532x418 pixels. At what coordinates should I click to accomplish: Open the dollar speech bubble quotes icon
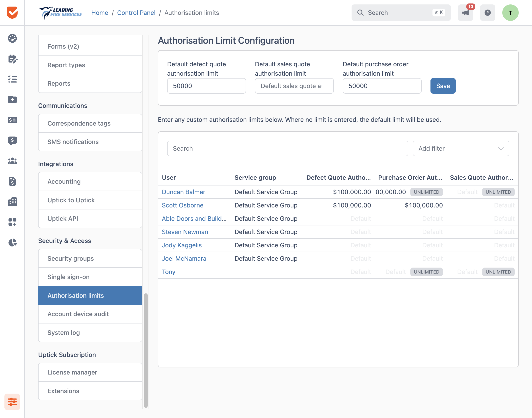click(x=12, y=140)
